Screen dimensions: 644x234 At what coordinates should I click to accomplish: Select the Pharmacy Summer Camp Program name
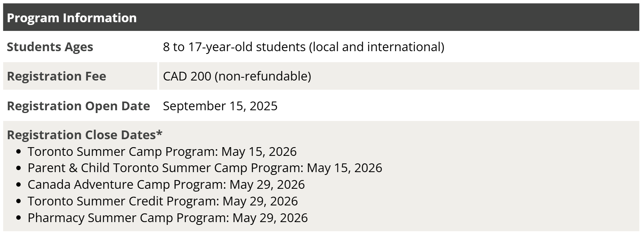click(x=128, y=218)
